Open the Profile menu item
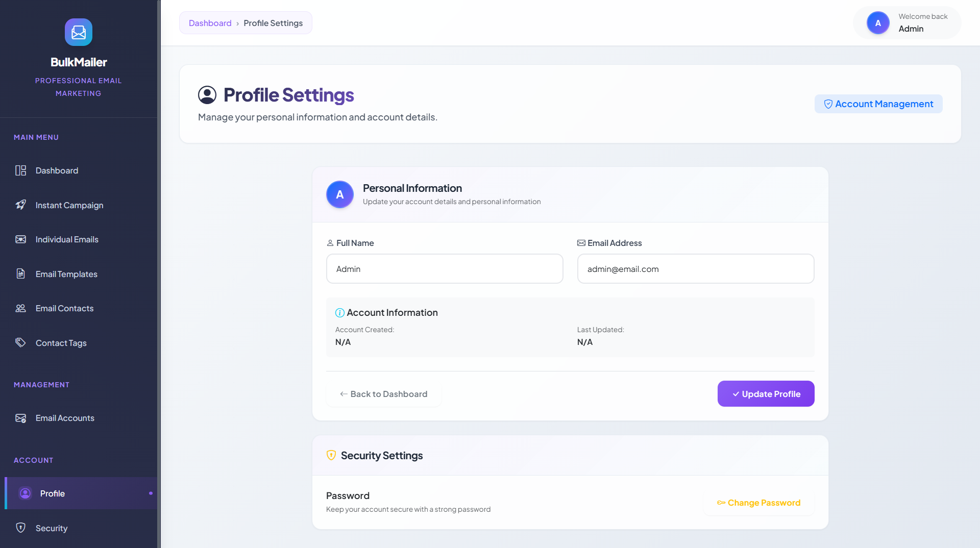Image resolution: width=980 pixels, height=548 pixels. (53, 493)
